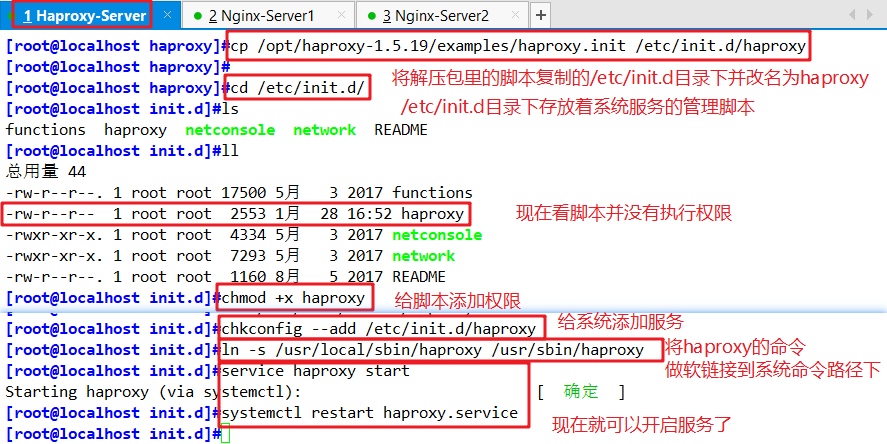This screenshot has height=444, width=887.
Task: Click the terminal cursor at last prompt
Action: [226, 434]
